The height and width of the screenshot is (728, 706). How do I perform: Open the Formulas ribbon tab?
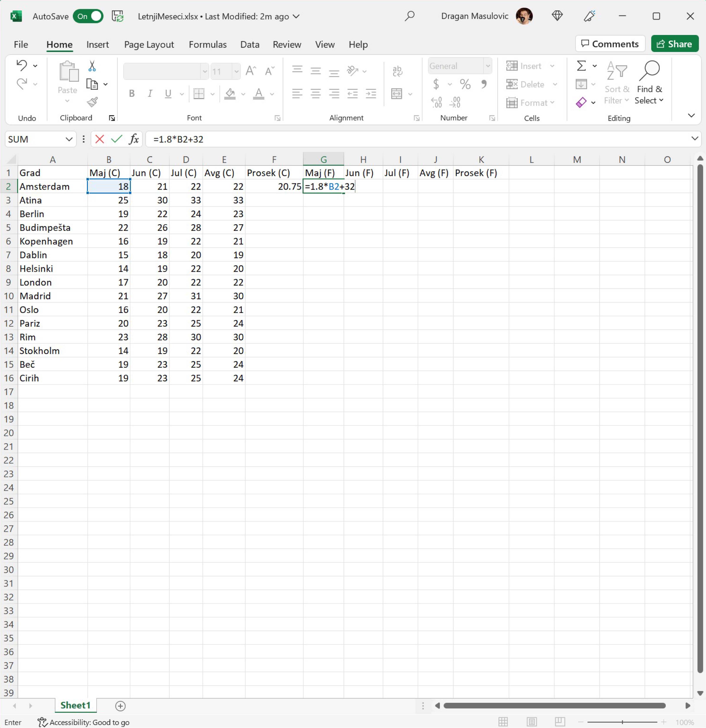pos(207,45)
